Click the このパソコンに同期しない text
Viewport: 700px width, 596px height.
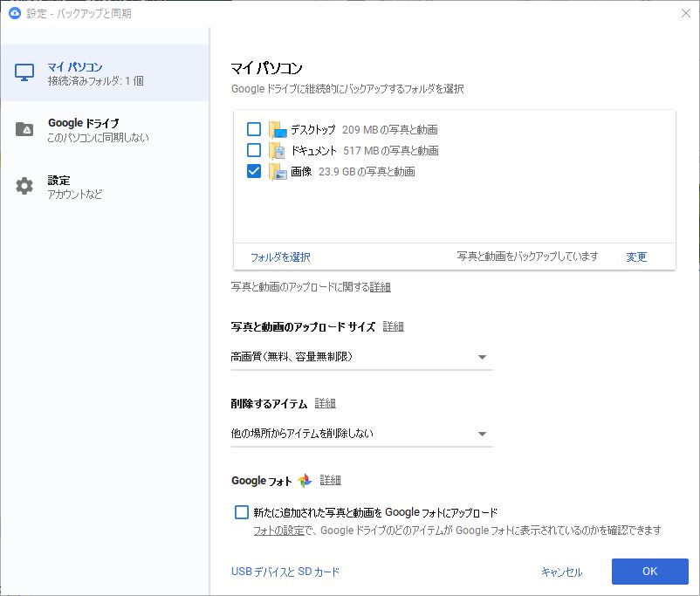(99, 138)
